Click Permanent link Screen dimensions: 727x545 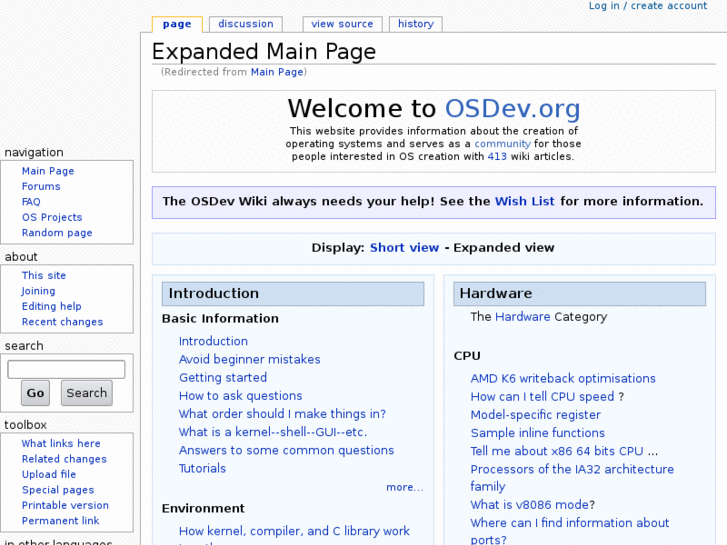coord(60,521)
